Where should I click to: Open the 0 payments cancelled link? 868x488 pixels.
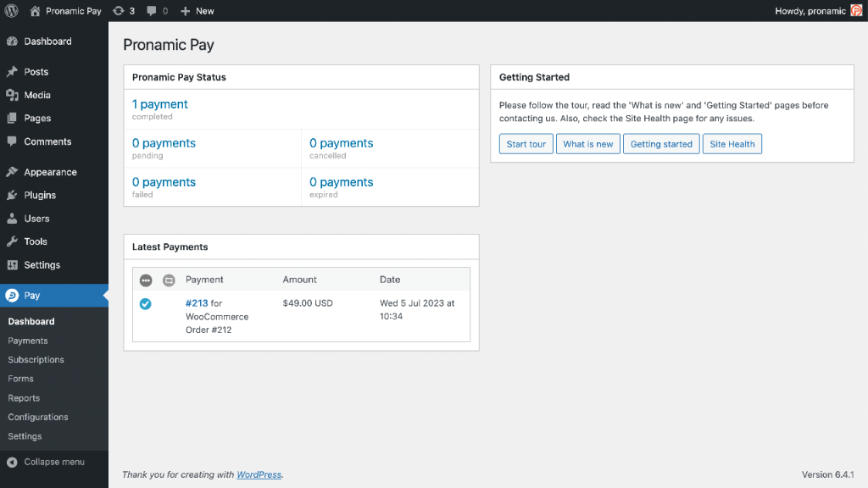click(x=341, y=142)
